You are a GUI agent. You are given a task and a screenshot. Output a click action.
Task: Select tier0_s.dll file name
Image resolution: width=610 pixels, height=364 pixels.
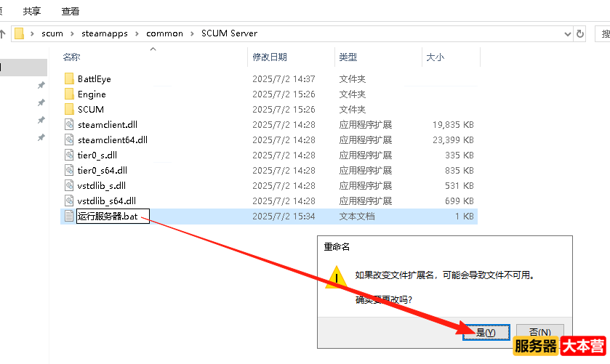pos(97,155)
